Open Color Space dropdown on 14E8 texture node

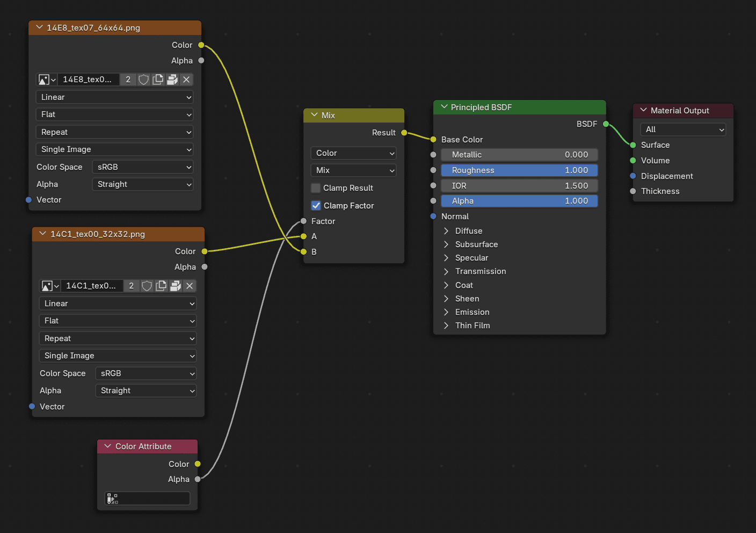pos(142,167)
